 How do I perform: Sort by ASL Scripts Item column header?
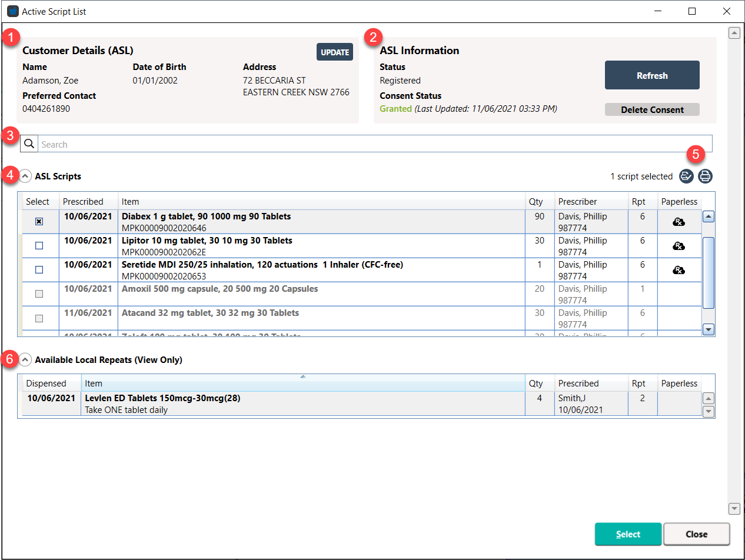click(321, 201)
